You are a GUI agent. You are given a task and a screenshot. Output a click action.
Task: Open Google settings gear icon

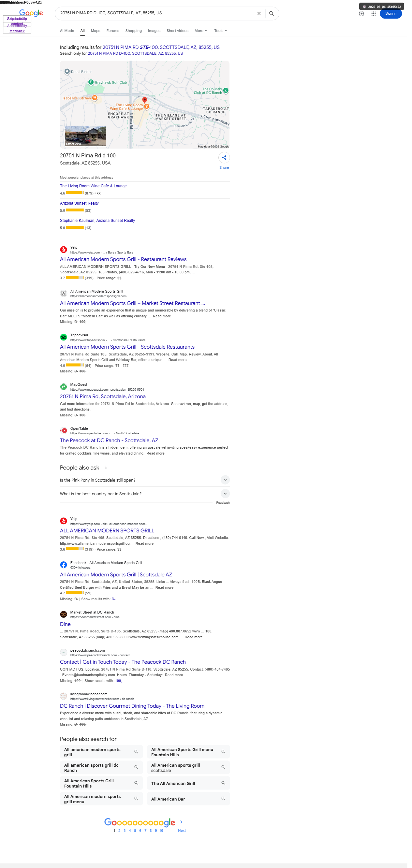point(366,13)
